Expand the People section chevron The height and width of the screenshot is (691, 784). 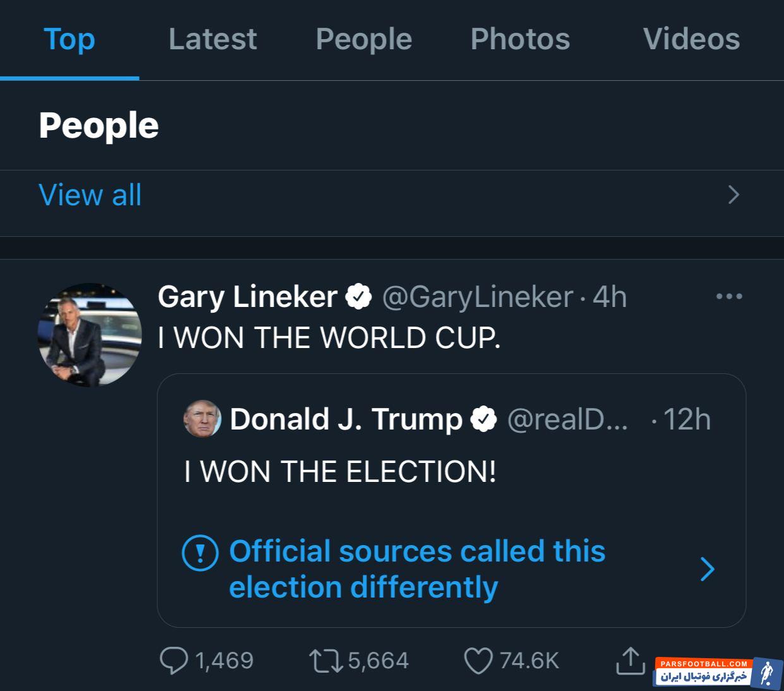click(x=733, y=195)
